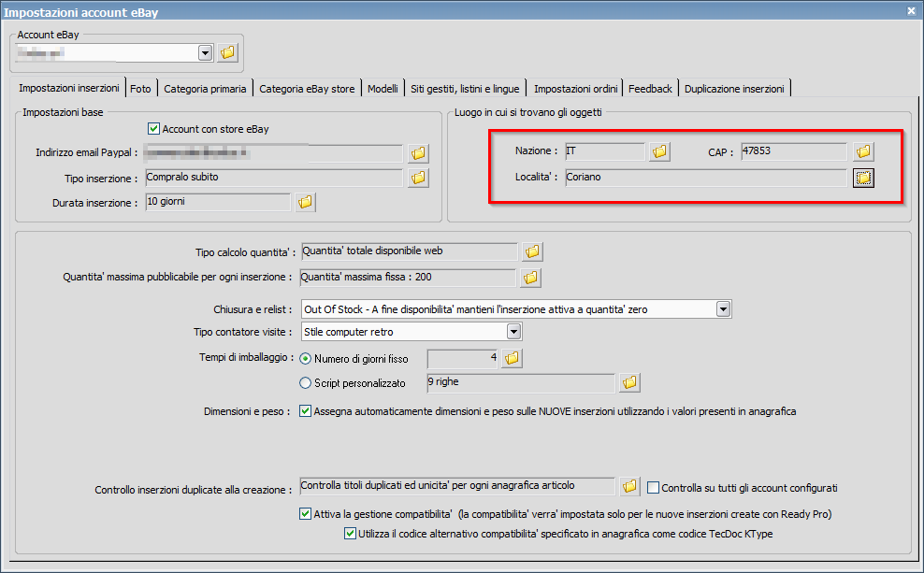Click folder icon beside Tipo inserzione
Screen dimensions: 924x573
pos(418,178)
